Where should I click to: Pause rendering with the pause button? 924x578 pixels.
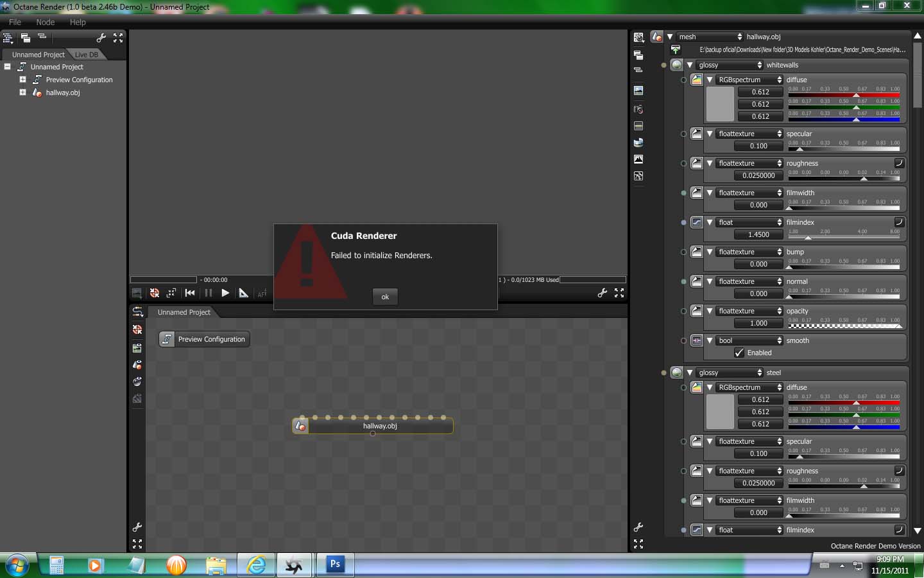pos(208,293)
